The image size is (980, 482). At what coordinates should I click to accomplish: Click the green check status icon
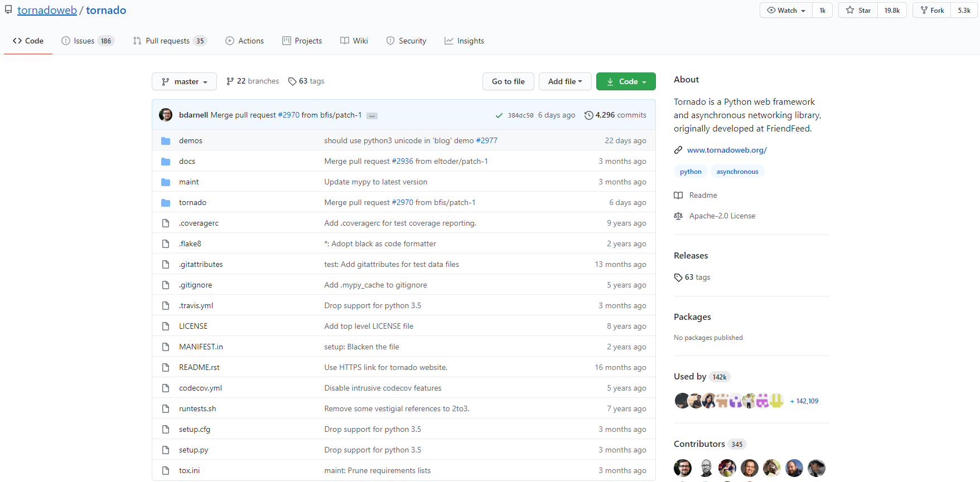coord(499,115)
